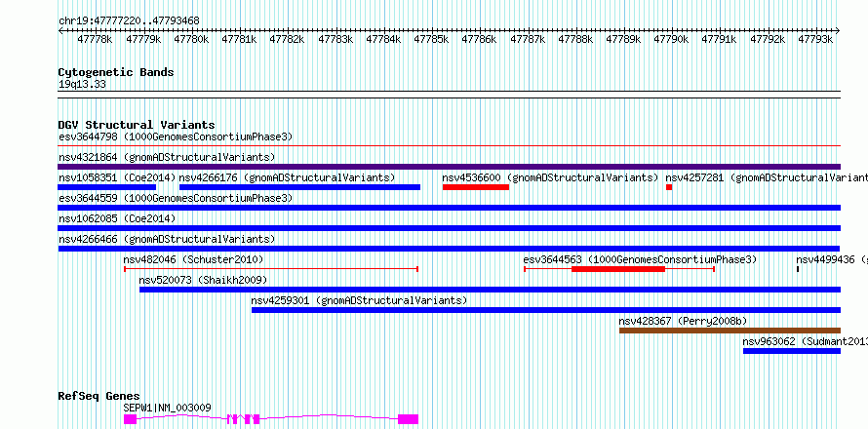The image size is (868, 429).
Task: Click the Cytogenetic Bands track heading
Action: [x=116, y=72]
